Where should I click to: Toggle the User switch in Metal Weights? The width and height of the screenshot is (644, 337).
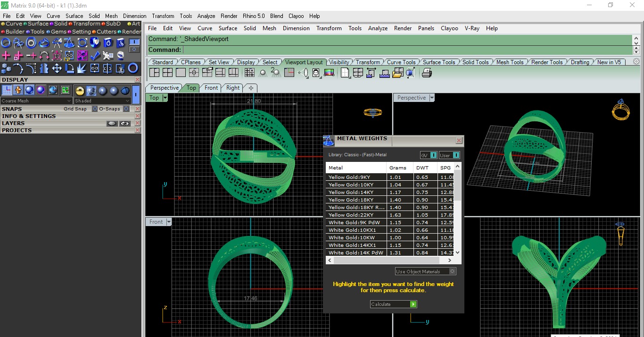point(456,155)
